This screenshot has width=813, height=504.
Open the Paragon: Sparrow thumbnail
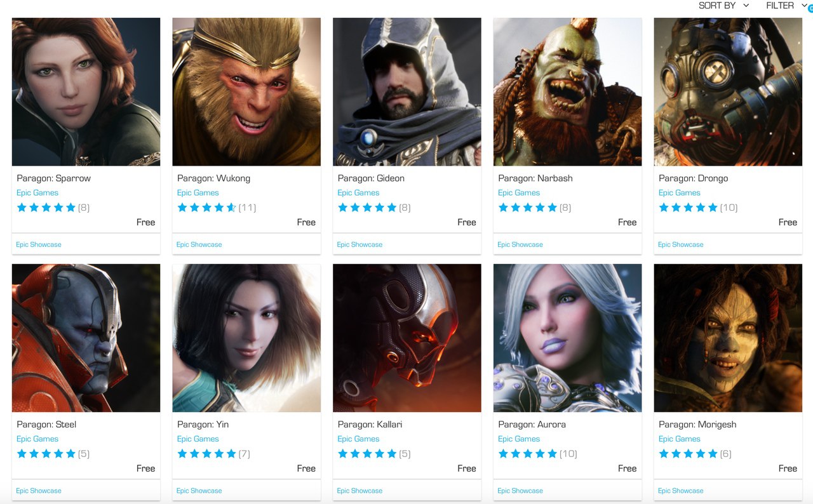pos(86,91)
